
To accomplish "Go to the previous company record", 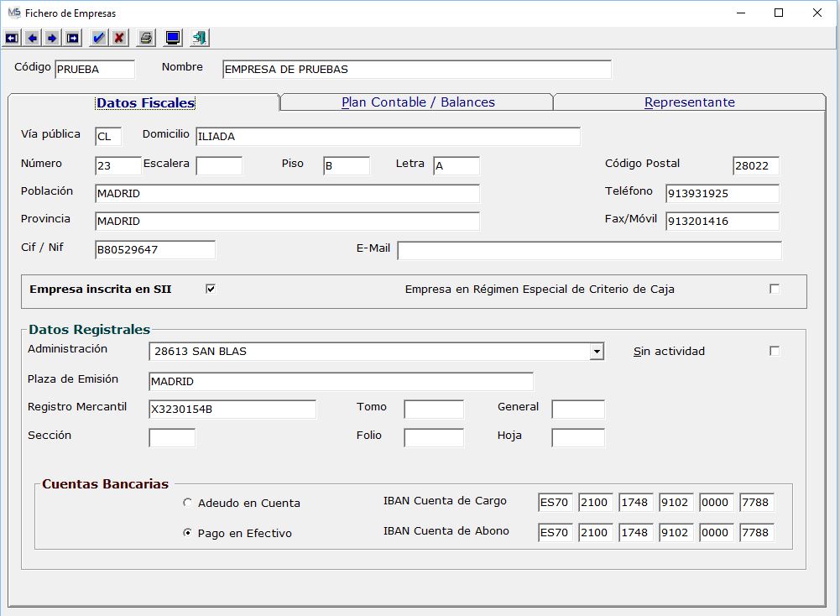I will tap(32, 38).
